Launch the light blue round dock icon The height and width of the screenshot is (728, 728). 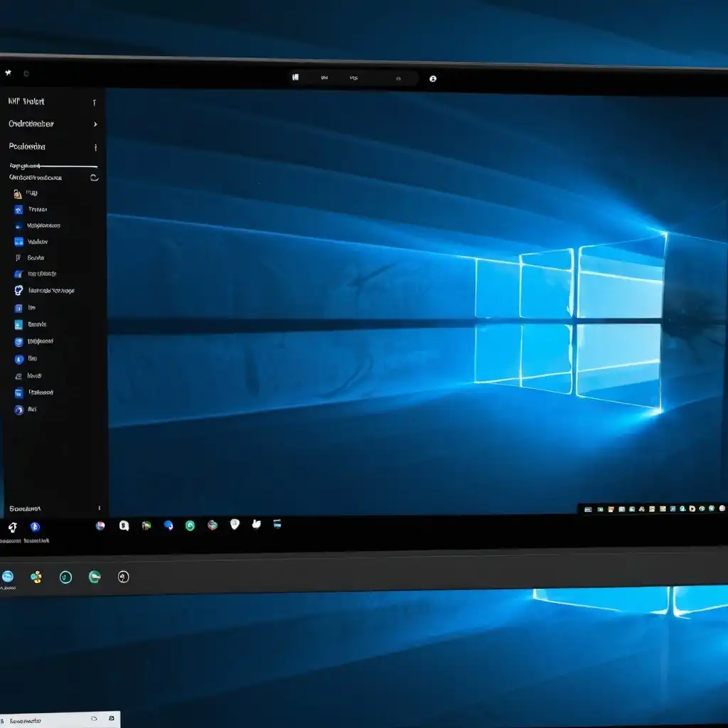(8, 577)
